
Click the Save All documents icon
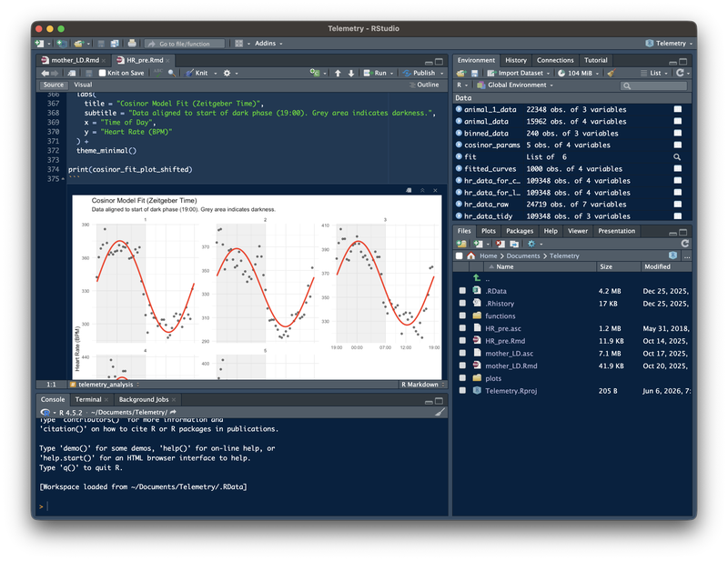pos(115,43)
